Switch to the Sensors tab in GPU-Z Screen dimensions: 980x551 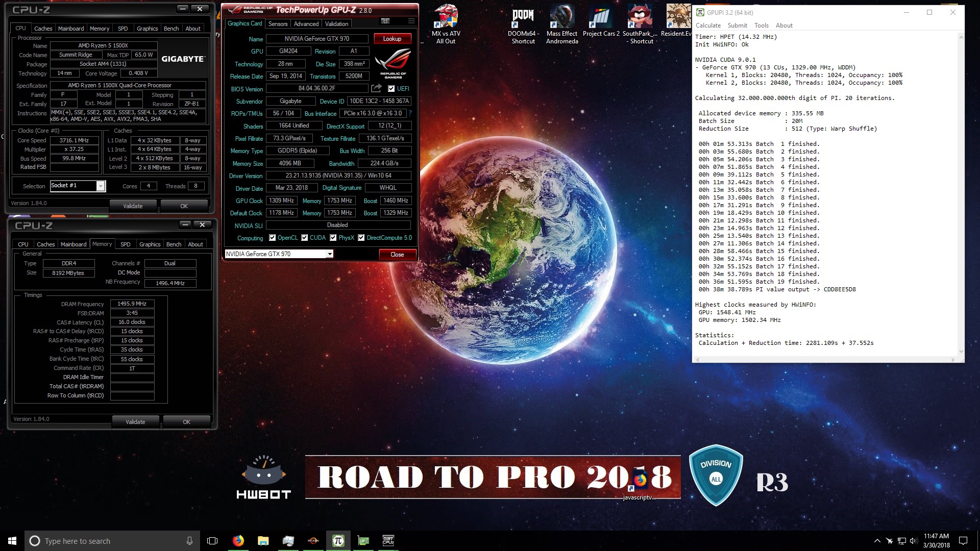coord(278,24)
